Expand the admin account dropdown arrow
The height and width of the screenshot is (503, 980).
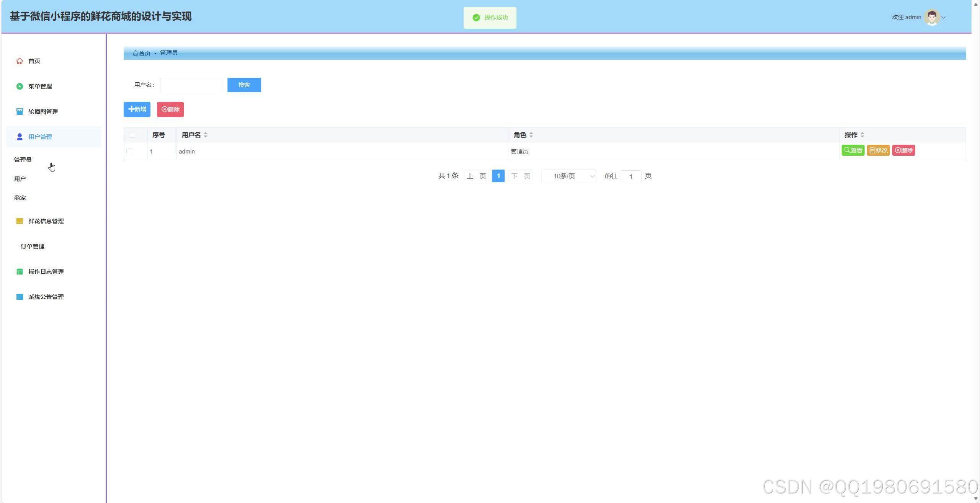tap(944, 18)
